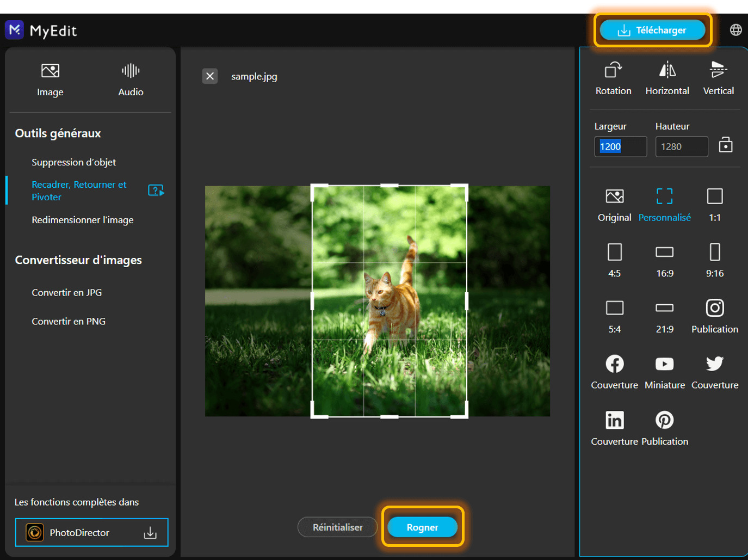
Task: Click the Rotation tool icon
Action: pyautogui.click(x=613, y=71)
